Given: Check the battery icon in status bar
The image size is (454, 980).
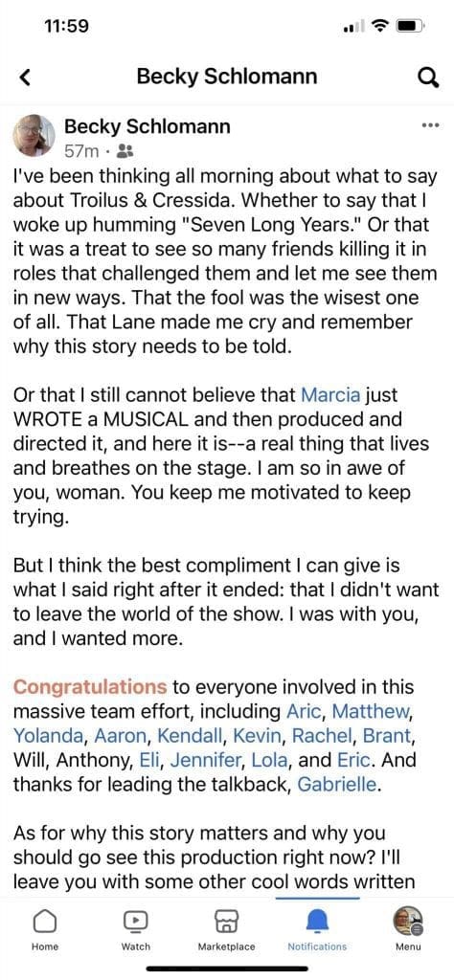Looking at the screenshot, I should coord(412,27).
